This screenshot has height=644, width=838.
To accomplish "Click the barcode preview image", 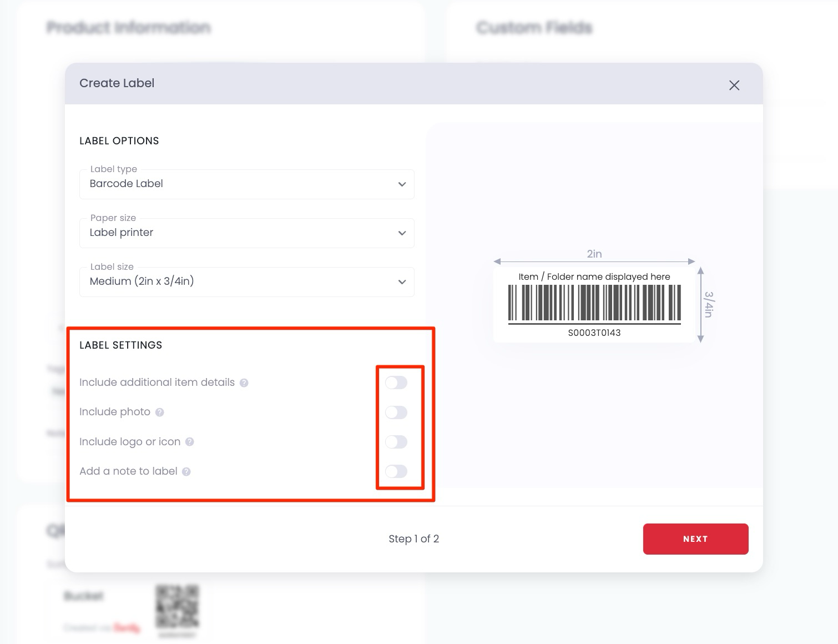I will [595, 304].
